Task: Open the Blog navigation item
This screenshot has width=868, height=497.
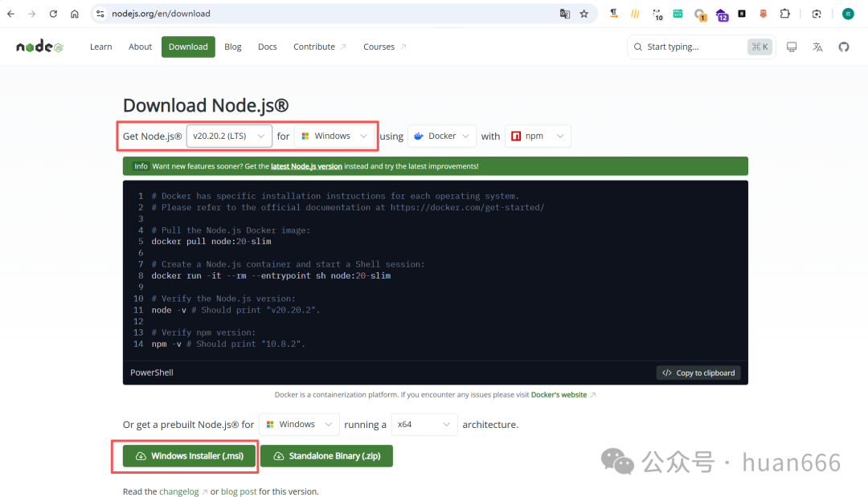Action: point(232,47)
